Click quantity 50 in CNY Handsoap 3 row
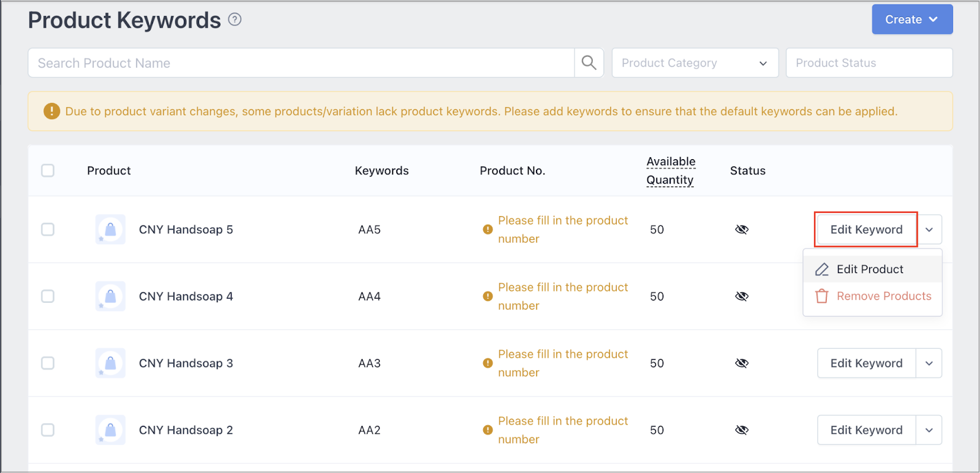 pyautogui.click(x=657, y=363)
